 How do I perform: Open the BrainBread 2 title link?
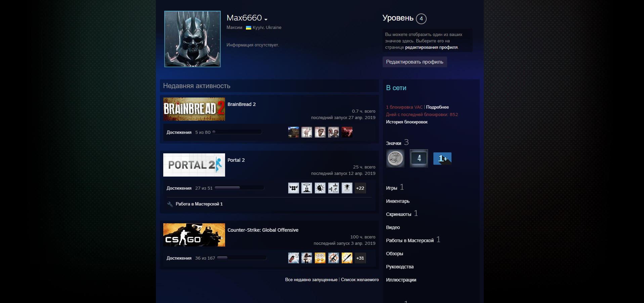(x=242, y=104)
